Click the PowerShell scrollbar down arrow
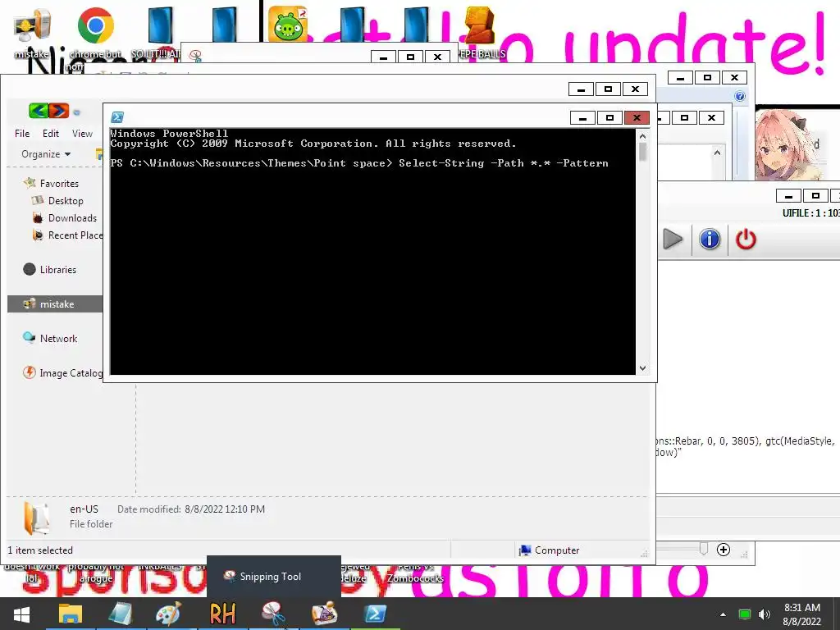840x630 pixels. (643, 368)
